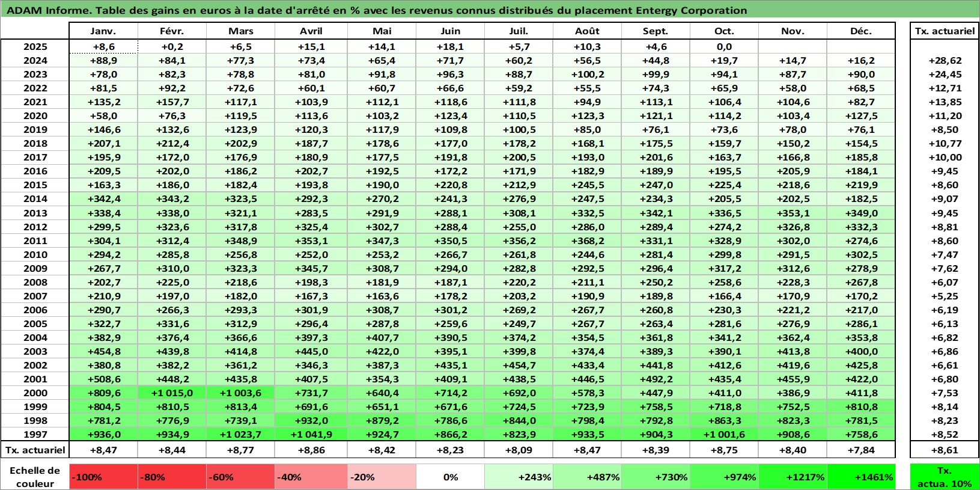Select the +932,0 cell in 1998 Avril
Viewport: 980px width, 490px height.
311,420
